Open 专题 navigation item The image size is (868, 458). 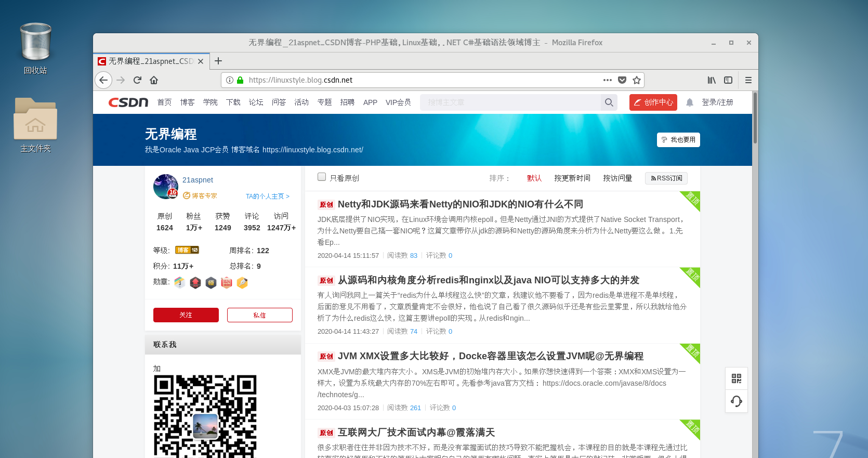pyautogui.click(x=324, y=102)
